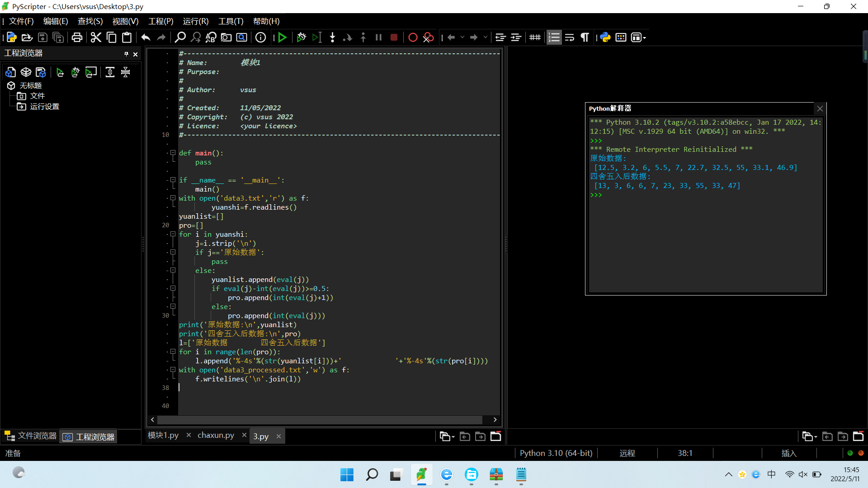
Task: Collapse the def main() code fold
Action: (173, 153)
